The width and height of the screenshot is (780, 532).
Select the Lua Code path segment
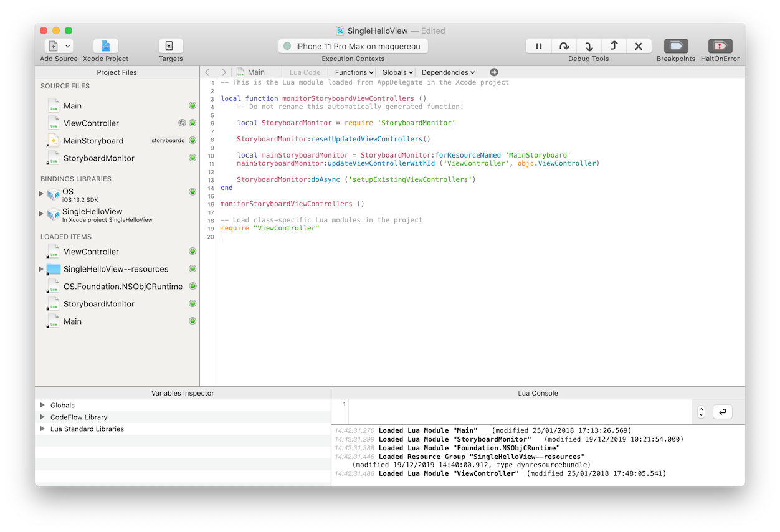(x=305, y=72)
